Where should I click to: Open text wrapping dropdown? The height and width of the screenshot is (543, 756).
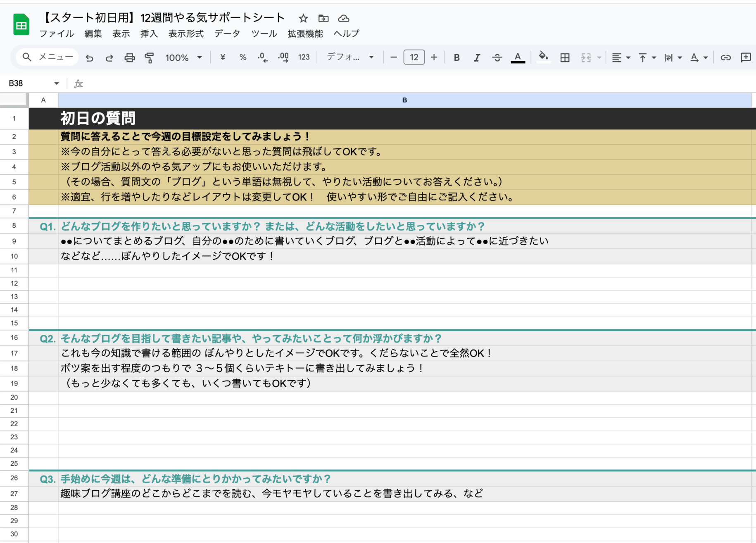tap(673, 57)
